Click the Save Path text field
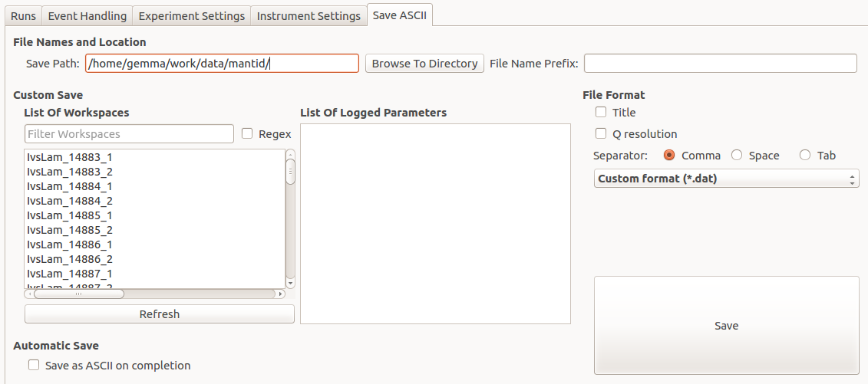Image resolution: width=868 pixels, height=384 pixels. click(x=222, y=64)
